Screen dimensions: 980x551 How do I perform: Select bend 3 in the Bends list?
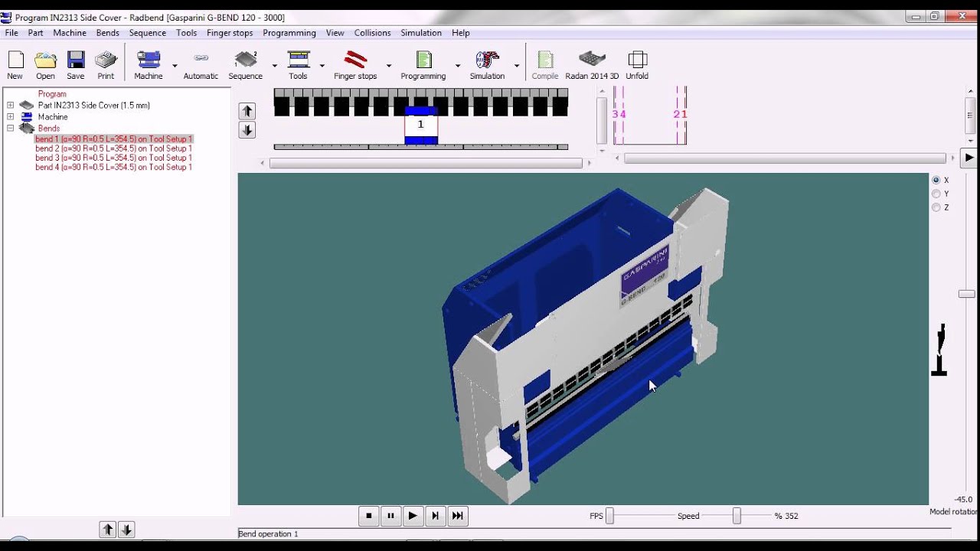click(x=113, y=158)
